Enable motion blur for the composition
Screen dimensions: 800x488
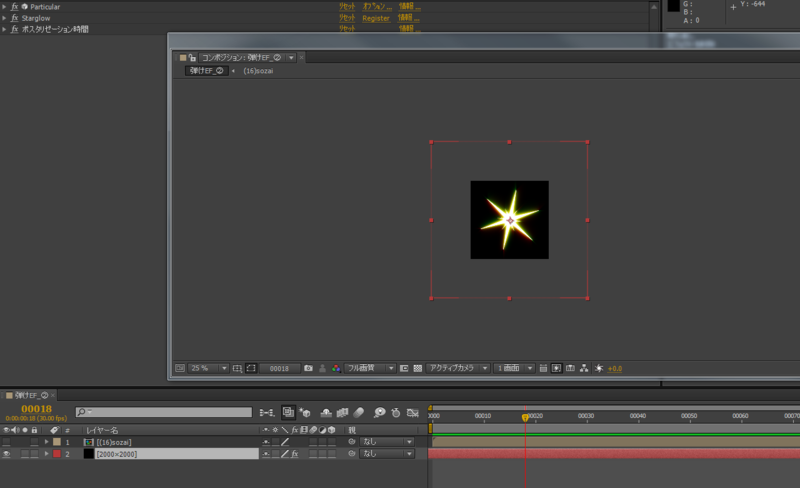[x=359, y=412]
